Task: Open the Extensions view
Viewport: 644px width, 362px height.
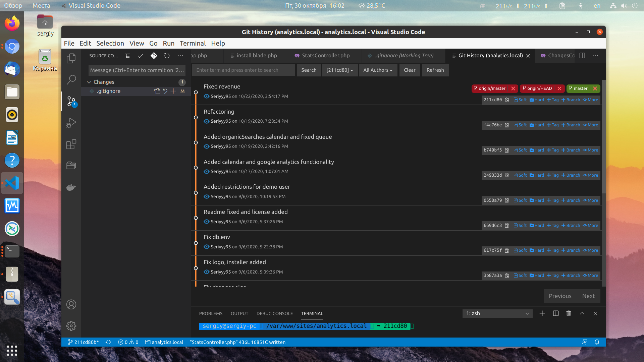Action: click(71, 144)
